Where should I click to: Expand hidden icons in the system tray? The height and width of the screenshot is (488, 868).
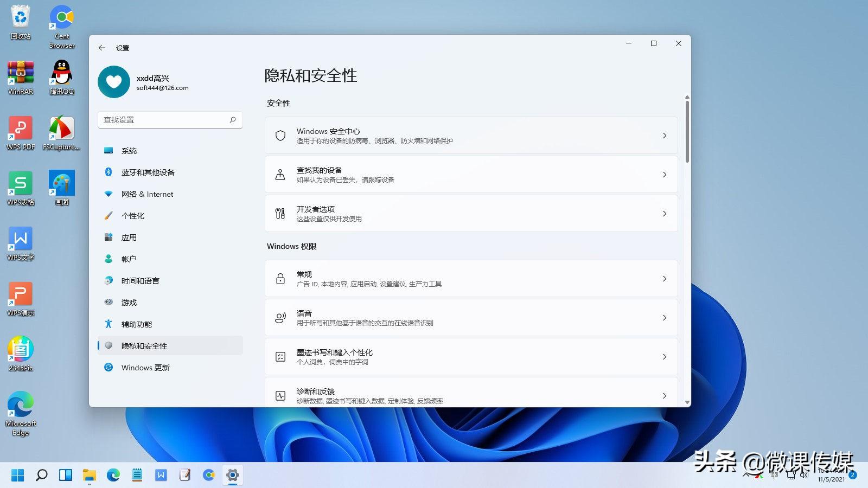pos(747,474)
